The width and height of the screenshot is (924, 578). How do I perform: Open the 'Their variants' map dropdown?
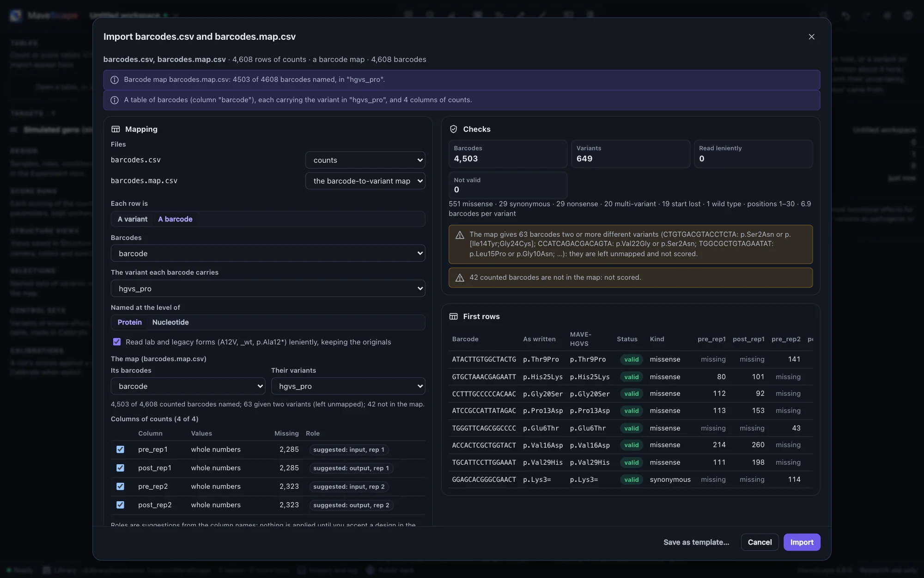tap(348, 386)
